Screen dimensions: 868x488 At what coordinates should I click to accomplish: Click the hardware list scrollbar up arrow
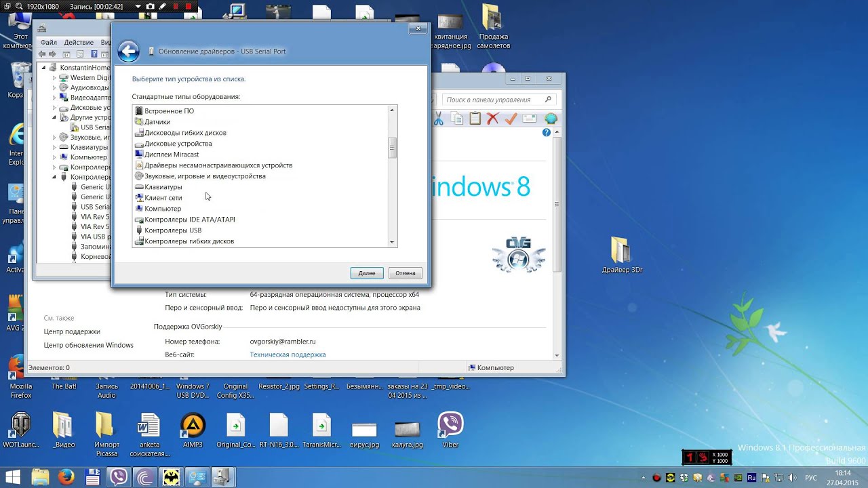click(392, 110)
